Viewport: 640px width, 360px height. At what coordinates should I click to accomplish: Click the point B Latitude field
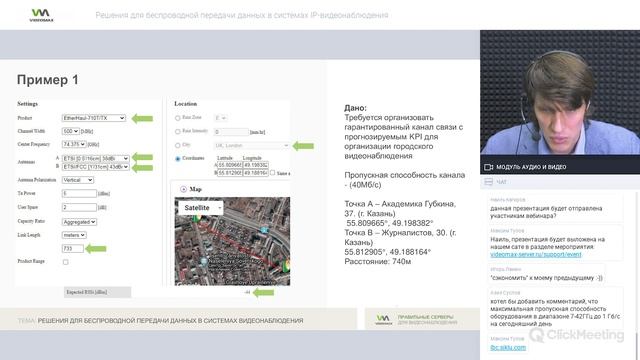[x=230, y=173]
